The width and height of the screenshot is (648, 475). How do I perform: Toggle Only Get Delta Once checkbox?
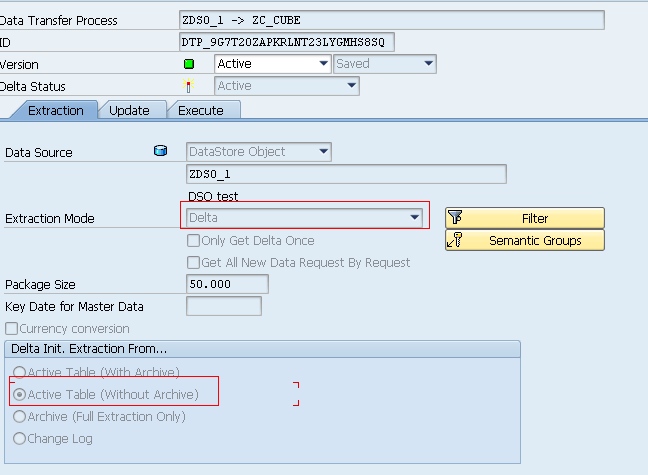(193, 241)
